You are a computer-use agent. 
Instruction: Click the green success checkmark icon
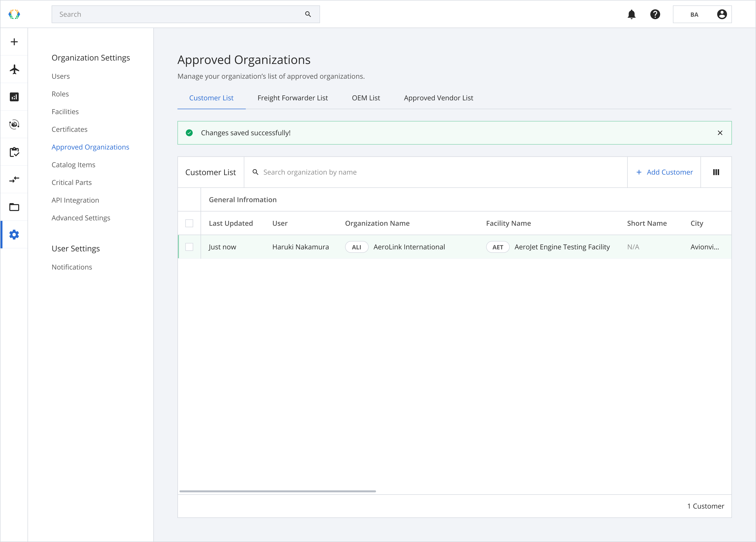[189, 133]
